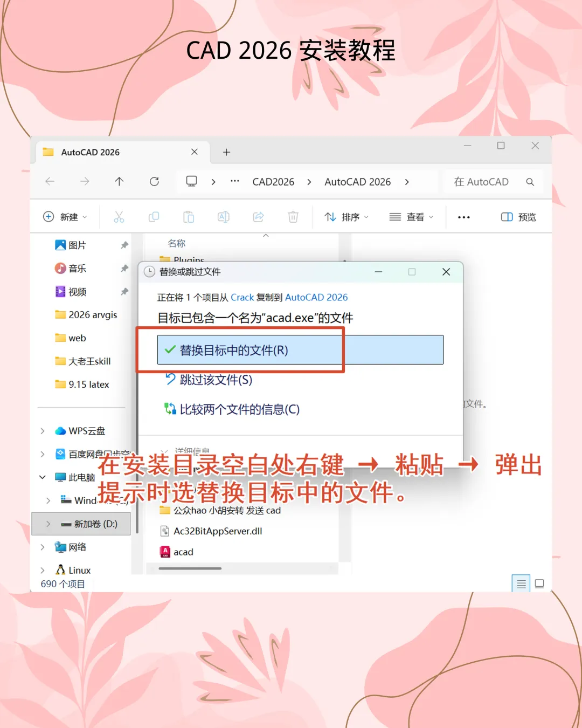Click the Rename icon in toolbar
Image resolution: width=582 pixels, height=728 pixels.
[223, 217]
